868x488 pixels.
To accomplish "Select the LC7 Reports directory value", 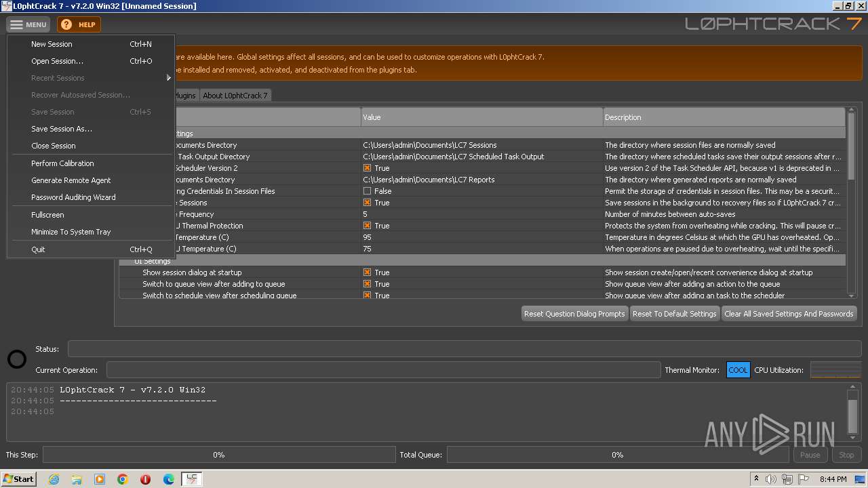I will 429,180.
